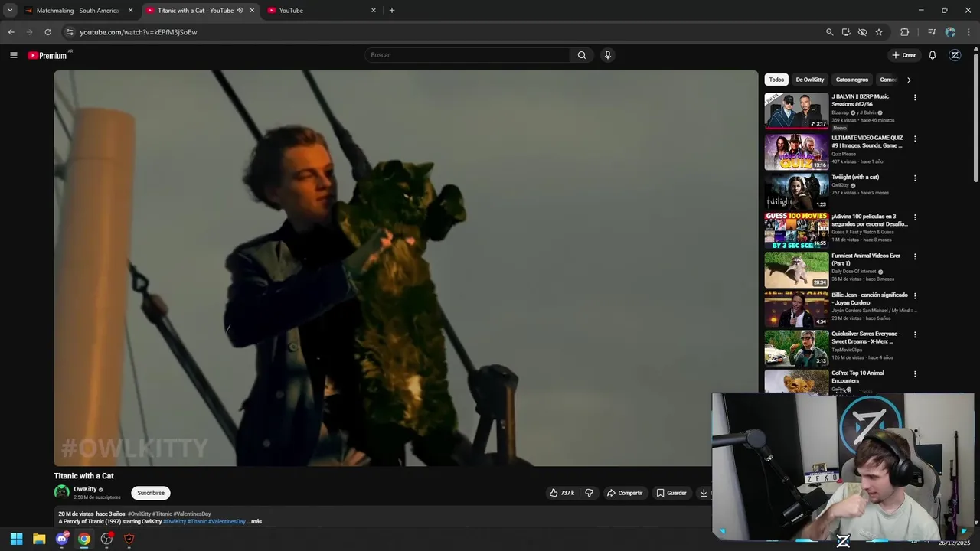
Task: Switch to Matchmaking - South America tab
Action: pos(78,11)
